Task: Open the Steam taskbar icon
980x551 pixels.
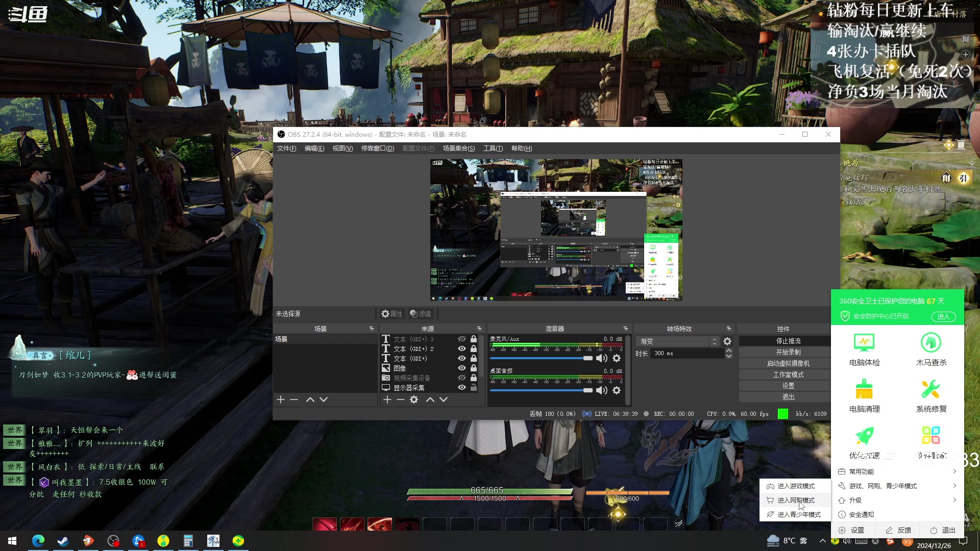Action: click(63, 541)
